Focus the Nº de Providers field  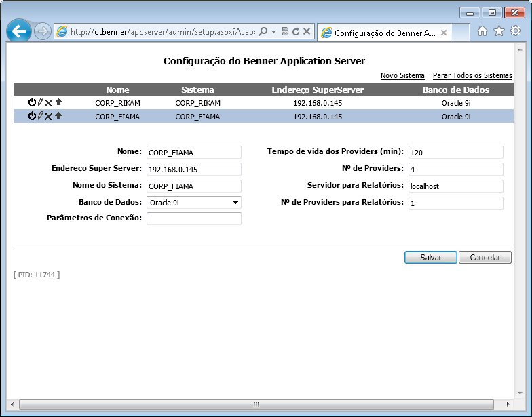(456, 170)
